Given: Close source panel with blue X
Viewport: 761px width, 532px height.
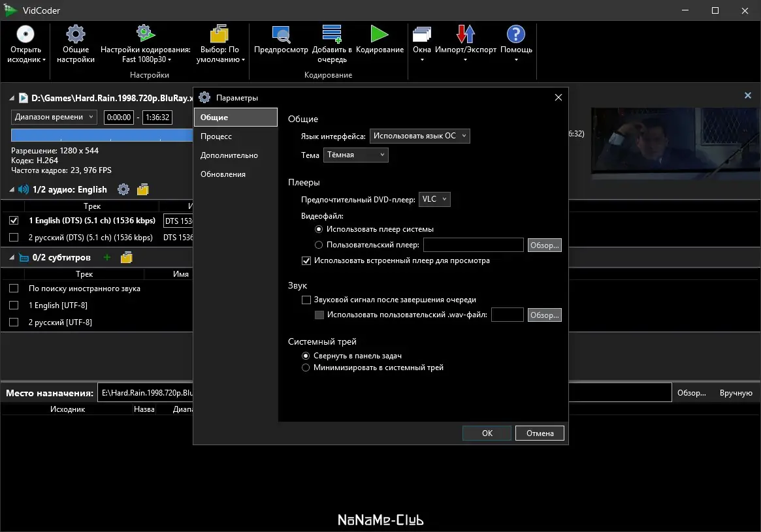Looking at the screenshot, I should pyautogui.click(x=748, y=95).
